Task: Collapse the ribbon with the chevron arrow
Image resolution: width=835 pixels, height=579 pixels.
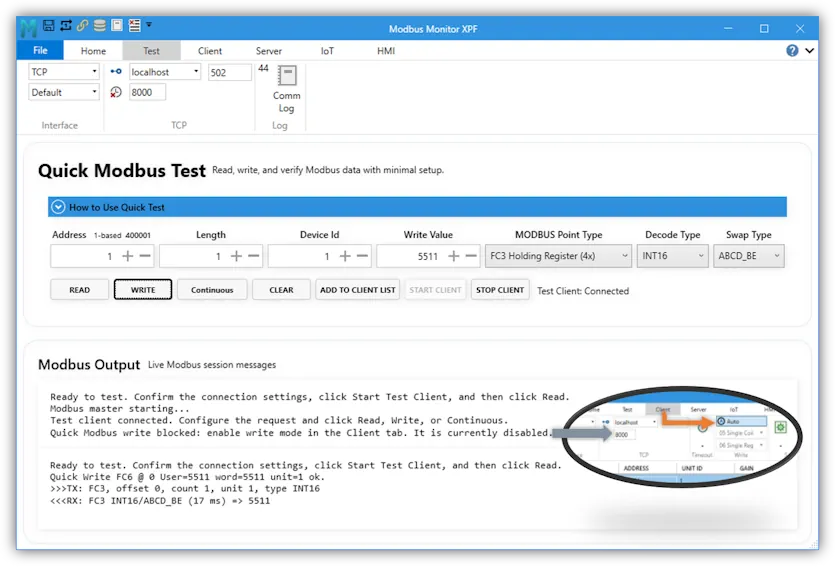Action: coord(809,51)
